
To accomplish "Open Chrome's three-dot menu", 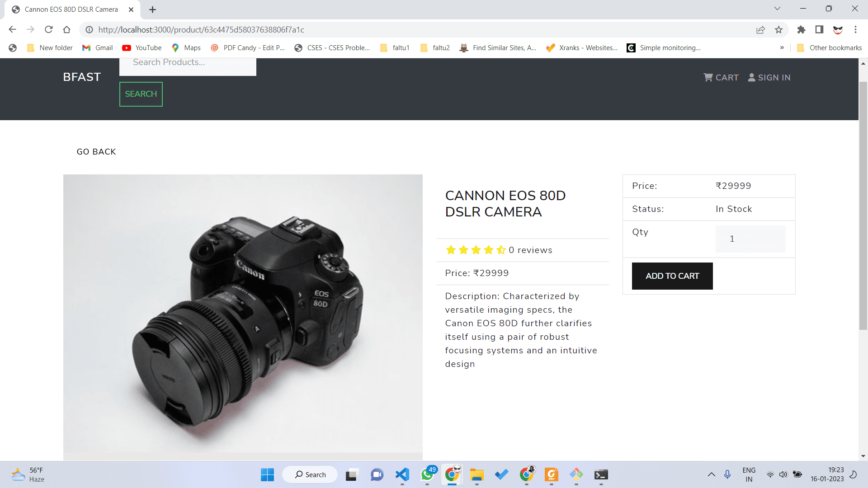I will pyautogui.click(x=855, y=30).
